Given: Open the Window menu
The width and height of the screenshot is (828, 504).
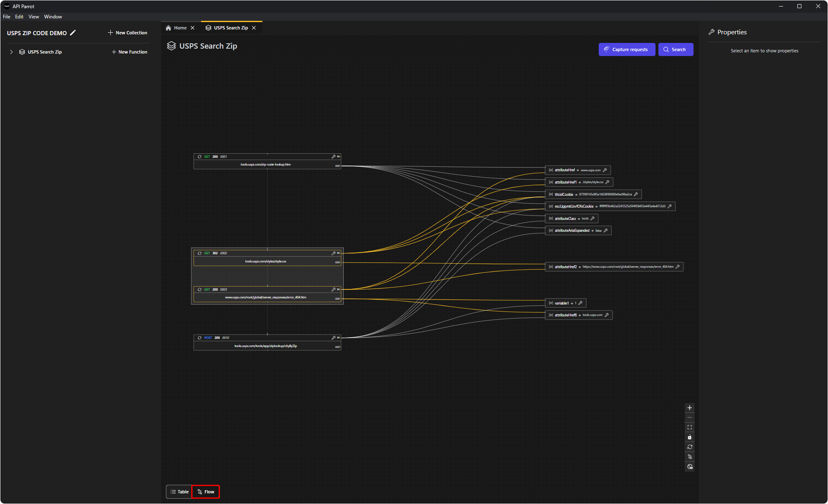Looking at the screenshot, I should click(53, 17).
